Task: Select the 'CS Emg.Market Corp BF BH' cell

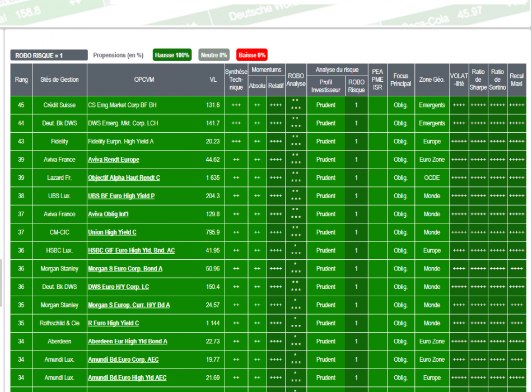Action: (x=122, y=105)
